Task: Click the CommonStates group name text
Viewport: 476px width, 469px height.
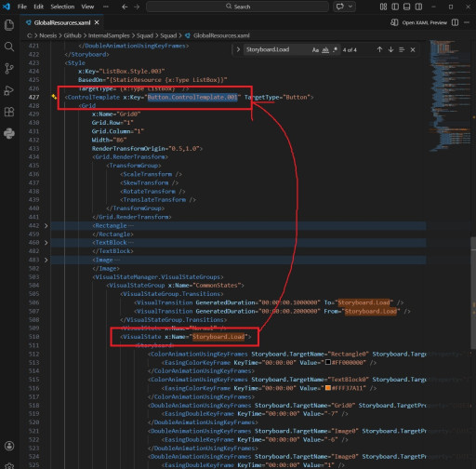Action: click(x=217, y=286)
